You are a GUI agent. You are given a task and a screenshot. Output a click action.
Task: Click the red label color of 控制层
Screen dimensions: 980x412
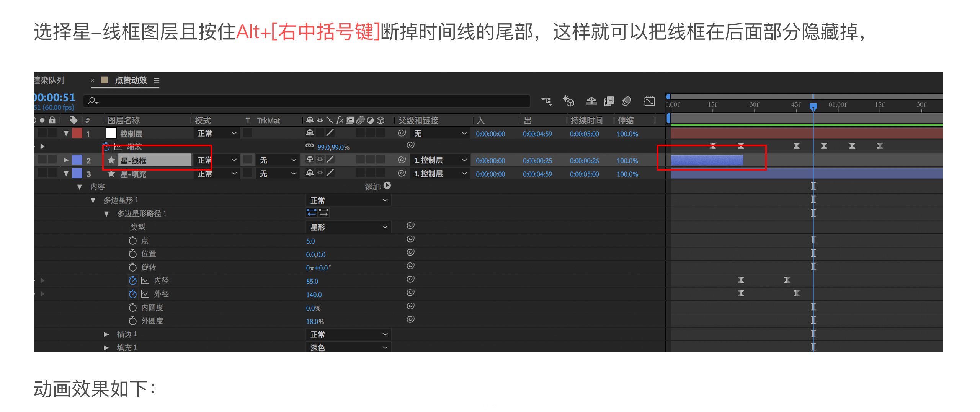point(77,133)
